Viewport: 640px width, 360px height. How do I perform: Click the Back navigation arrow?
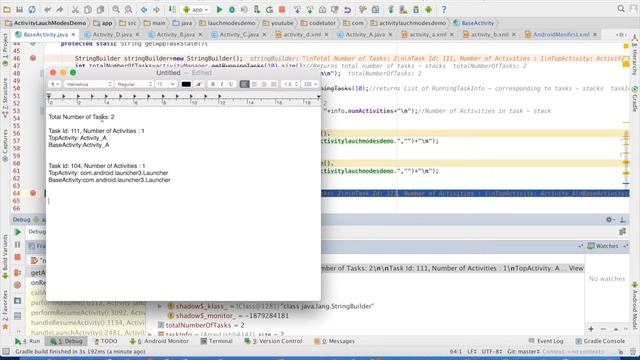pos(144,9)
